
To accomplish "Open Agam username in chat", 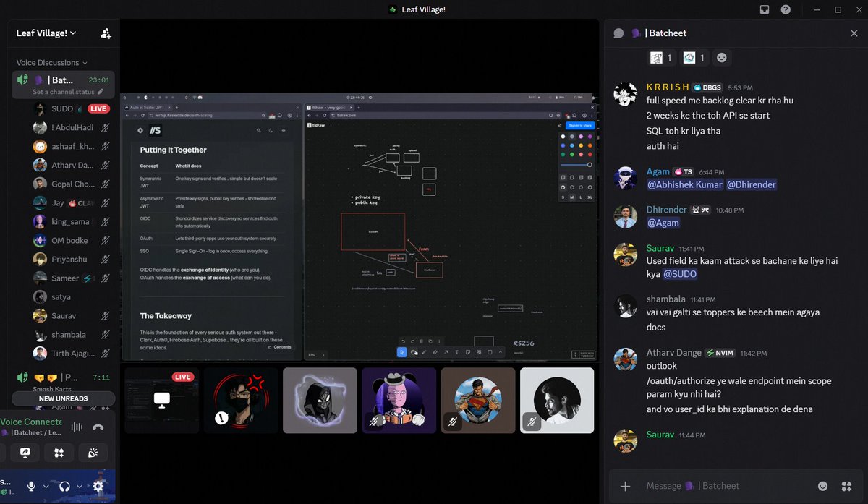I will (658, 172).
